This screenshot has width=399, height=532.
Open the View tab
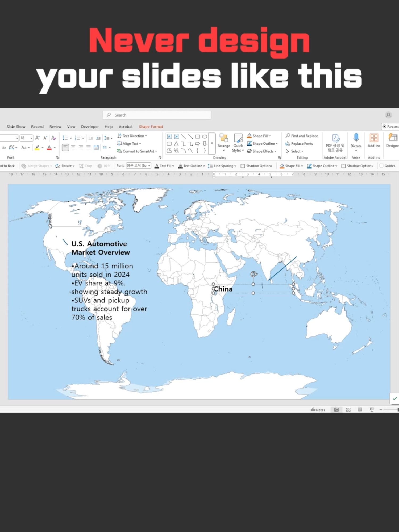(x=71, y=127)
